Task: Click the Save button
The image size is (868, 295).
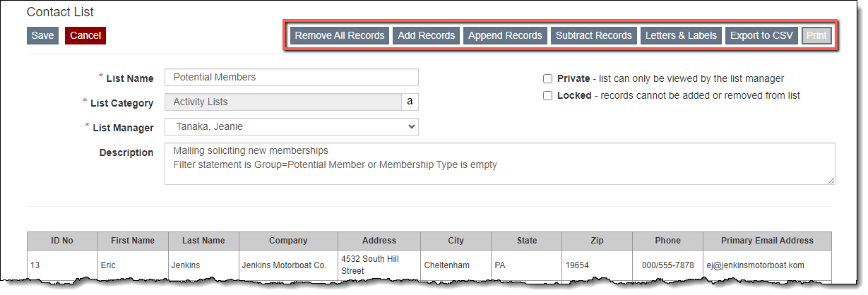Action: 42,36
